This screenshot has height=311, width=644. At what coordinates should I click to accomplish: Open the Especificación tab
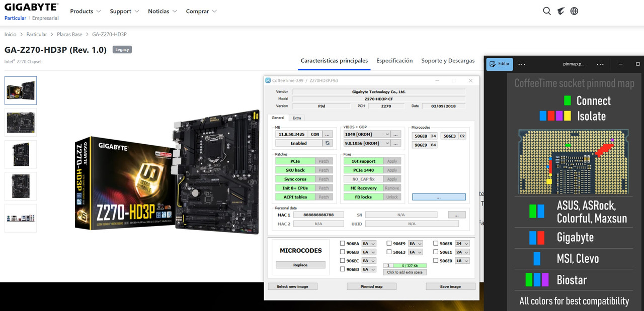(x=394, y=61)
